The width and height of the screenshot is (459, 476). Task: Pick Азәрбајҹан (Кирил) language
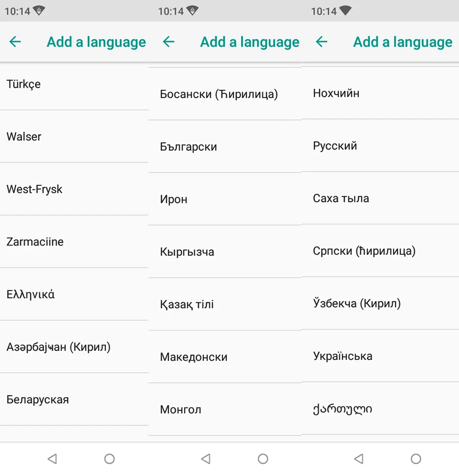click(74, 347)
